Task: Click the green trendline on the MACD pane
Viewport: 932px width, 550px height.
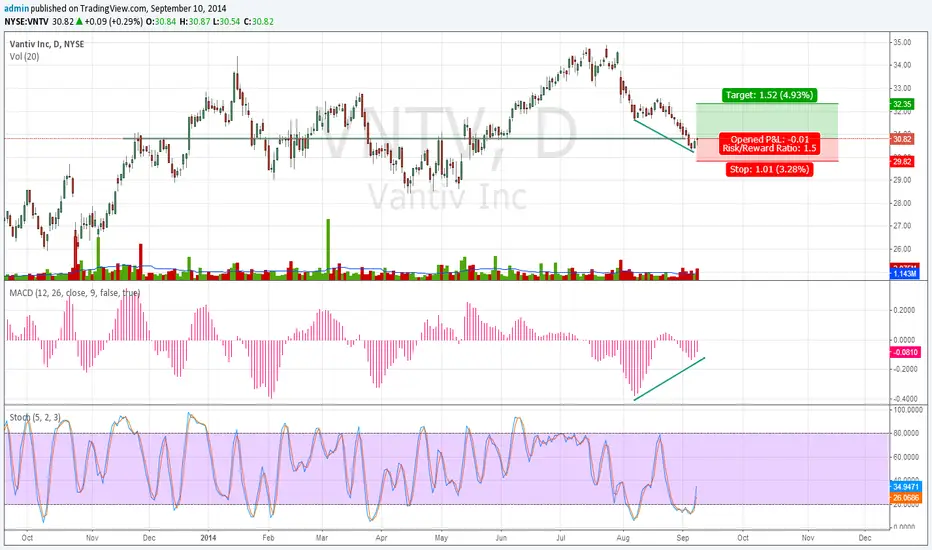Action: (669, 379)
